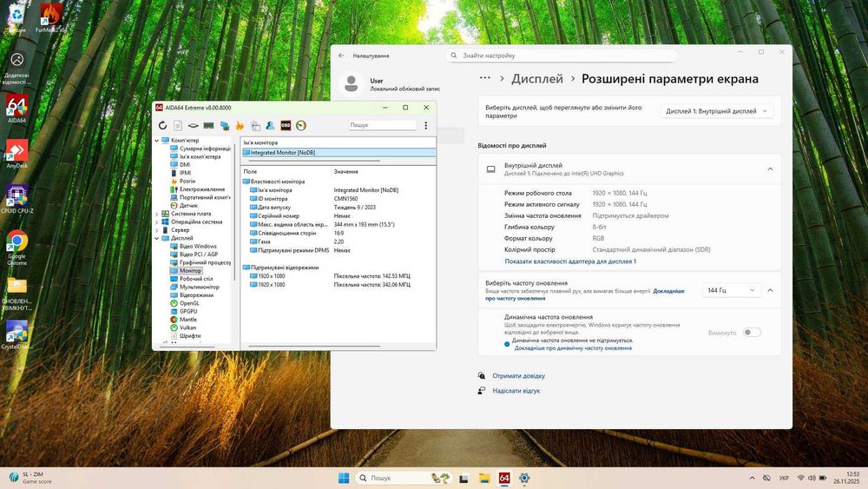Select the DMI tree item
Screen dimensions: 868x489
click(x=181, y=164)
